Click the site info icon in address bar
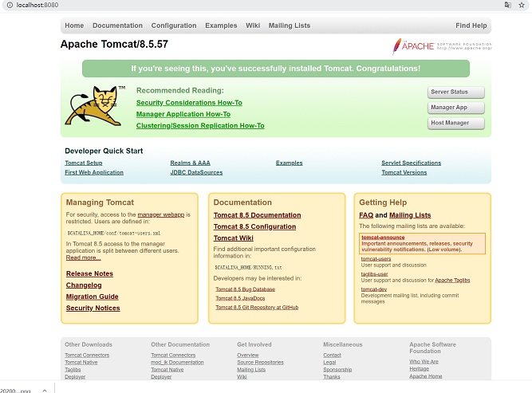This screenshot has width=532, height=393. click(10, 5)
